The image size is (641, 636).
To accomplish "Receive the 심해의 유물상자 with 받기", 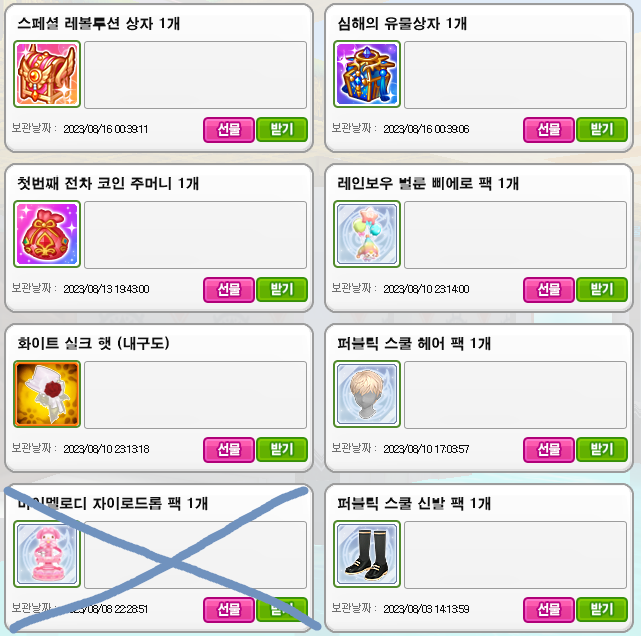I will tap(602, 130).
